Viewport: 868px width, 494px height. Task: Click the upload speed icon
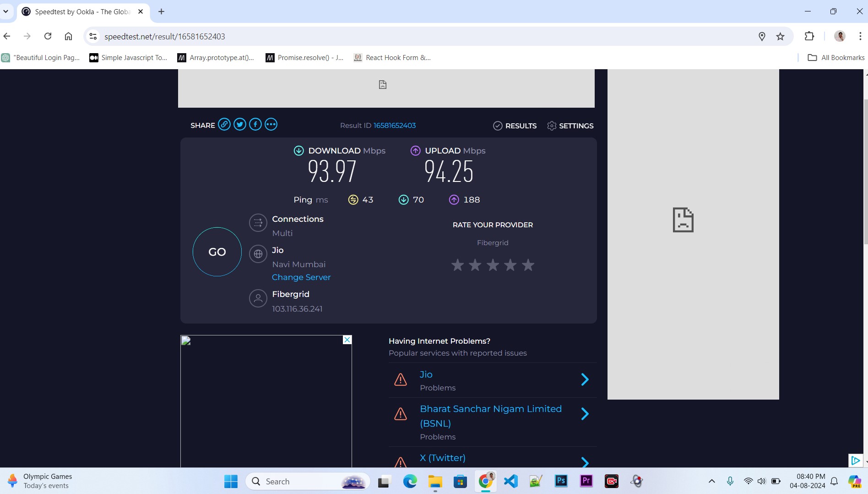415,150
